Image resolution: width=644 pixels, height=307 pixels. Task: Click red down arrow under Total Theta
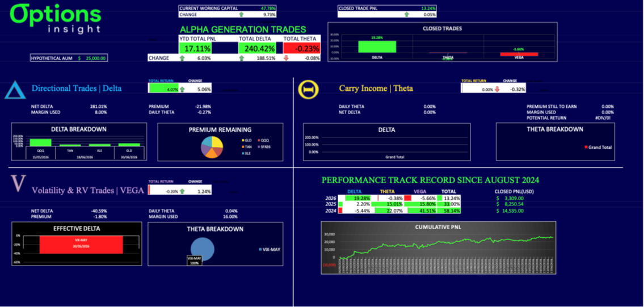[x=286, y=58]
